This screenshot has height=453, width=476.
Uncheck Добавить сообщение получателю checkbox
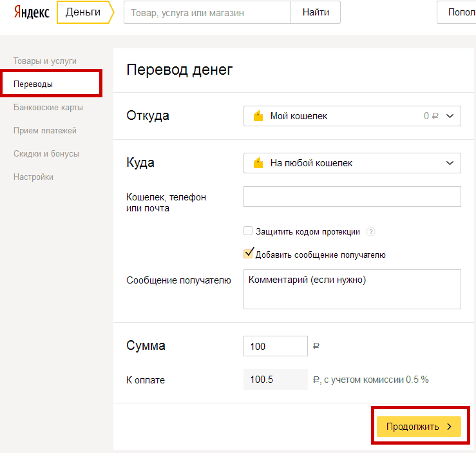[249, 253]
